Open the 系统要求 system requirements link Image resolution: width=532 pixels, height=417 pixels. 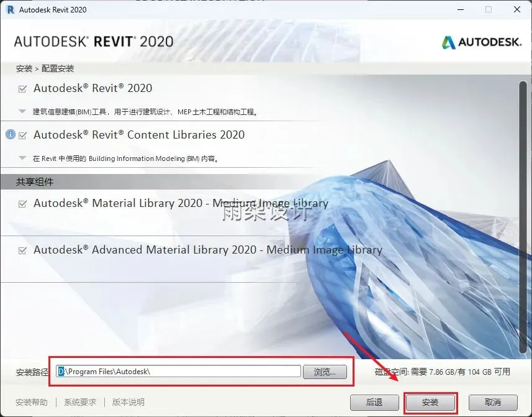click(x=80, y=403)
